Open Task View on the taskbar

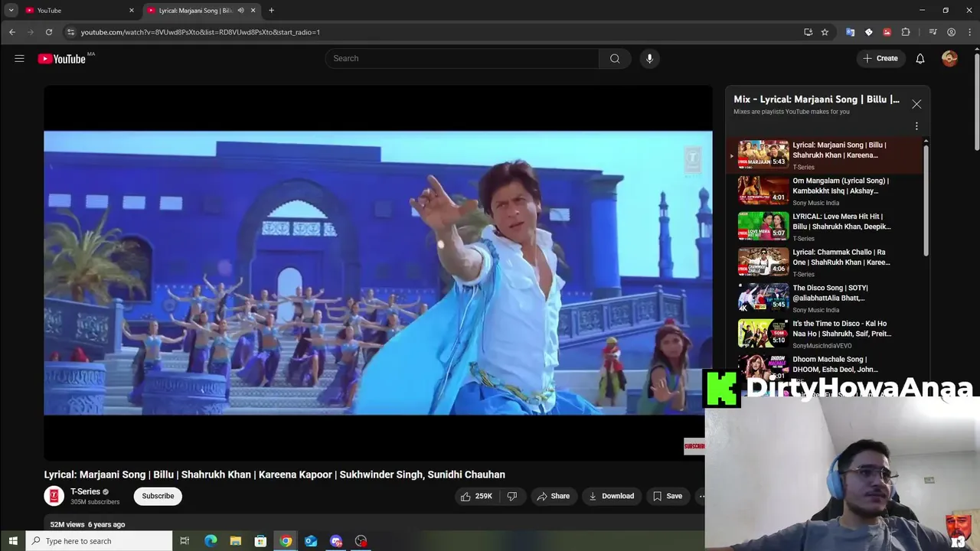[185, 541]
